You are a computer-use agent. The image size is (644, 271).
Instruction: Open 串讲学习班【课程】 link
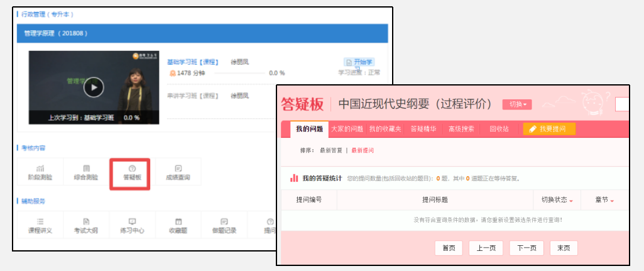[193, 96]
